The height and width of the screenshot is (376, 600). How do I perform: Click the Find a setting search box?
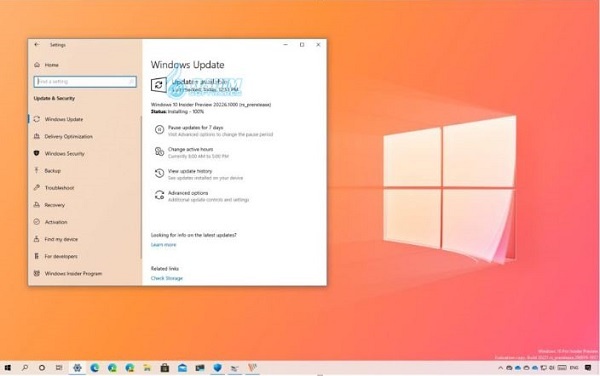[x=85, y=81]
